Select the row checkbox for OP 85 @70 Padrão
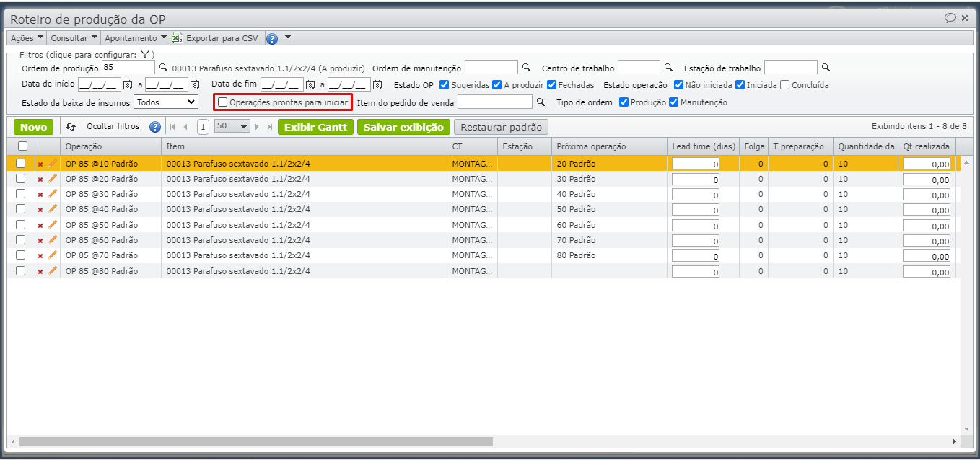The image size is (980, 460). click(20, 255)
